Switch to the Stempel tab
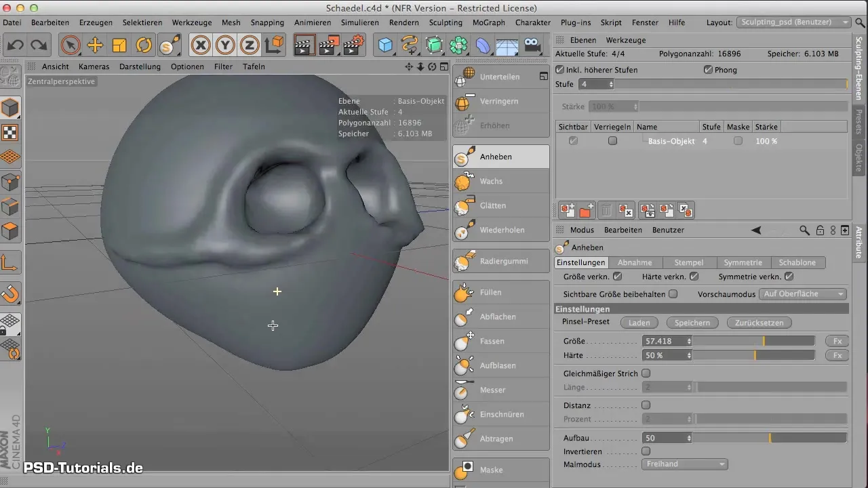868x488 pixels. click(688, 262)
